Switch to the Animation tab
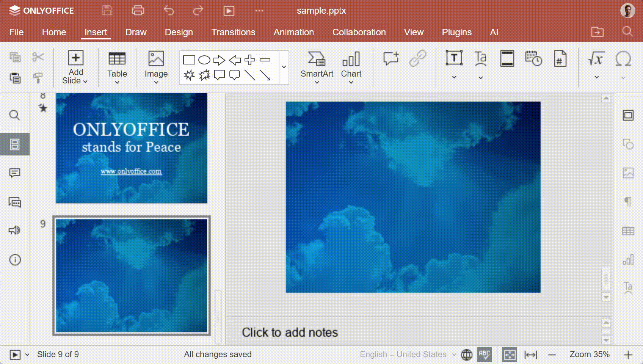The image size is (643, 364). tap(294, 32)
